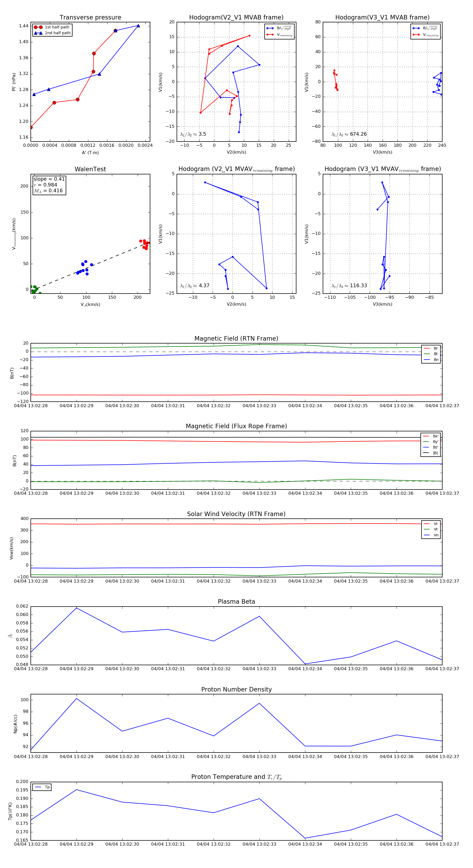Click the A' (T·m) axis label

90,153
